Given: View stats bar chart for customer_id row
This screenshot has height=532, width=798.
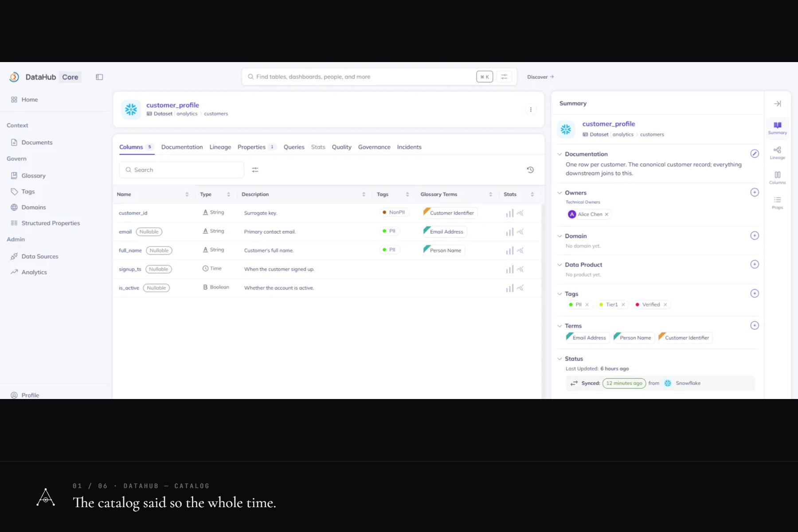Looking at the screenshot, I should point(510,213).
